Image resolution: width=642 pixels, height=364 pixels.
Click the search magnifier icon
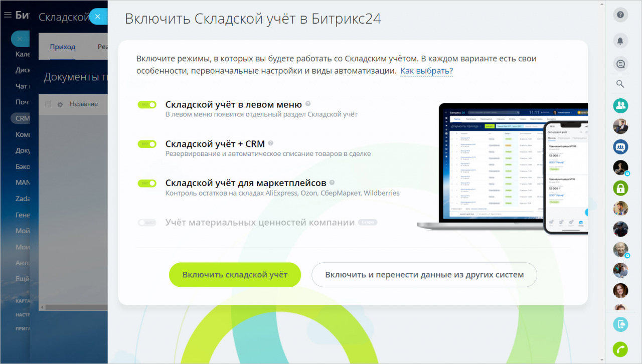[x=620, y=84]
